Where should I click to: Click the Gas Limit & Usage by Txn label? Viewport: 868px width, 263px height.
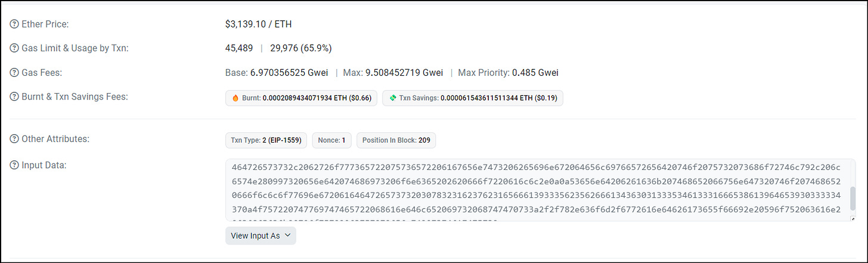click(75, 48)
